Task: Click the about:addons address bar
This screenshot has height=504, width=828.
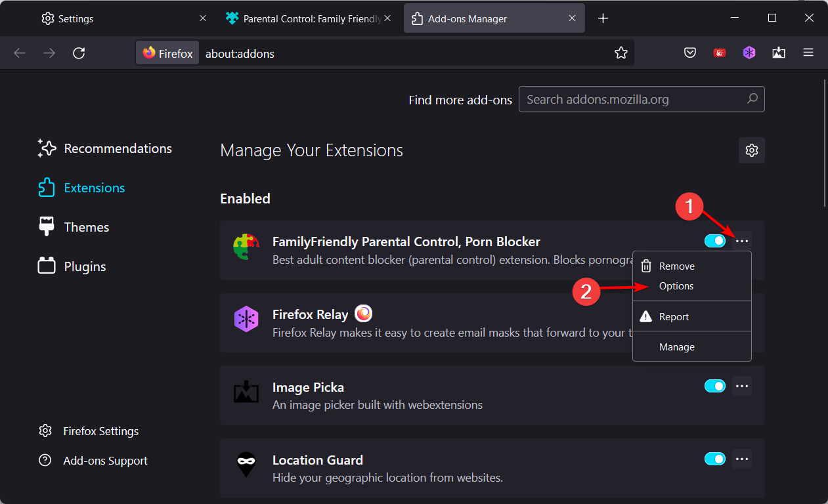Action: [385, 53]
